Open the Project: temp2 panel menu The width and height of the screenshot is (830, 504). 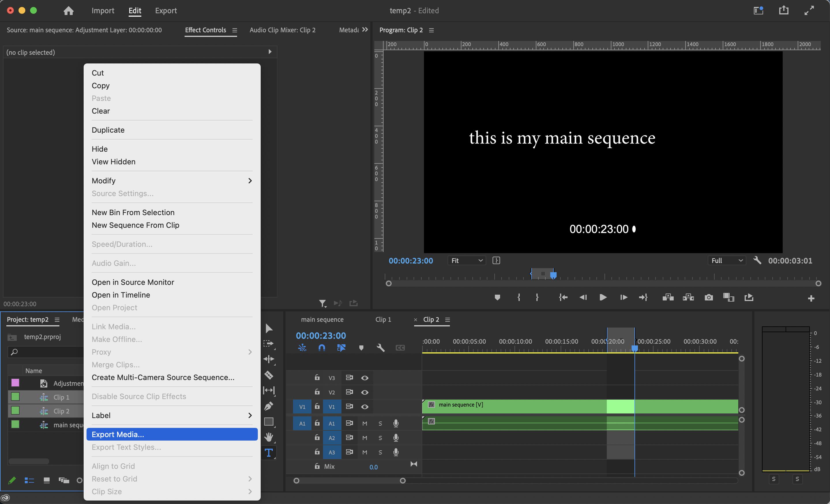tap(57, 319)
